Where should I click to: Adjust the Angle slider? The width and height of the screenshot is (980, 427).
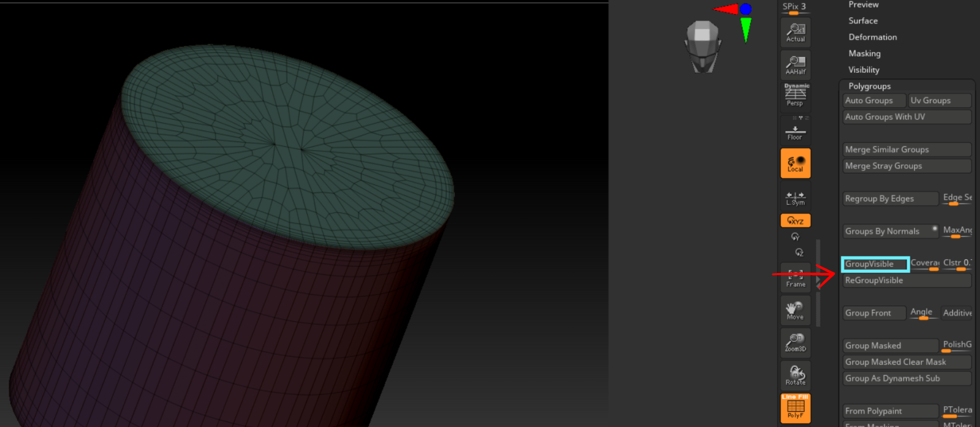point(924,313)
